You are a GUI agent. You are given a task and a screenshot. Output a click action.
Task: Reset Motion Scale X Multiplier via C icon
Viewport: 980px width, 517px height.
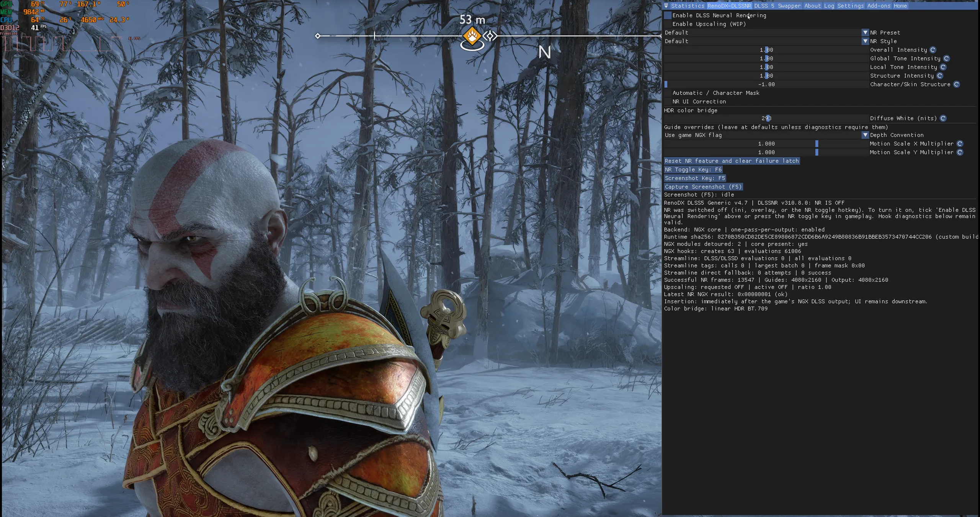pos(960,144)
